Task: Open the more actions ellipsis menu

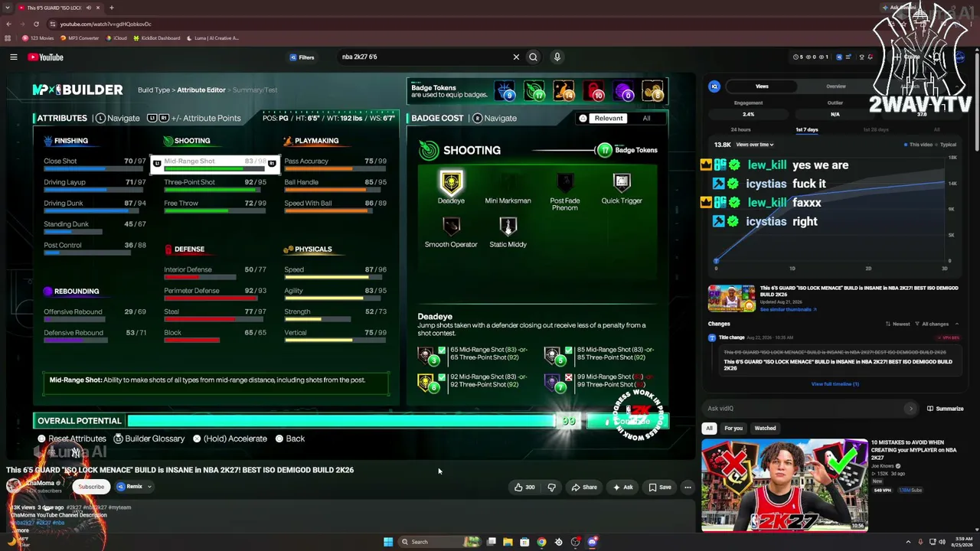Action: coord(688,487)
